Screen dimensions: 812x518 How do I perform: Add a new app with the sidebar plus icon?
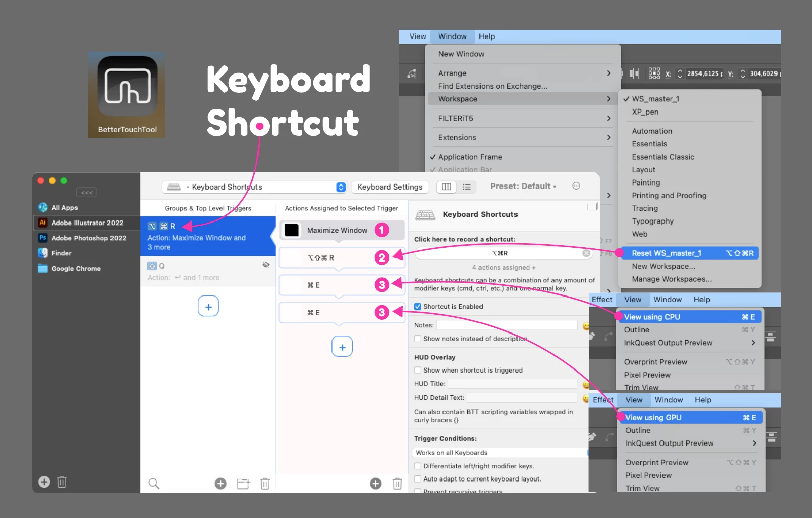44,482
